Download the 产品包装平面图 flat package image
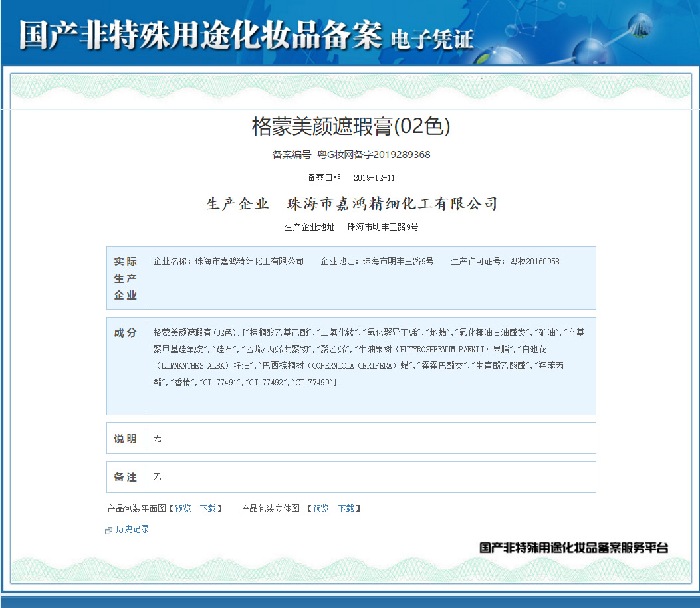700x608 pixels. [x=208, y=508]
